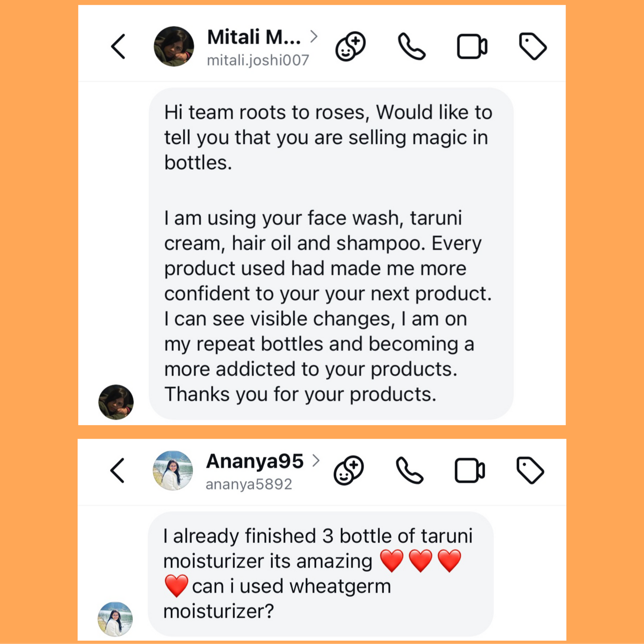Open the flag/tag icon in Mitali's chat
The height and width of the screenshot is (644, 644).
[533, 45]
